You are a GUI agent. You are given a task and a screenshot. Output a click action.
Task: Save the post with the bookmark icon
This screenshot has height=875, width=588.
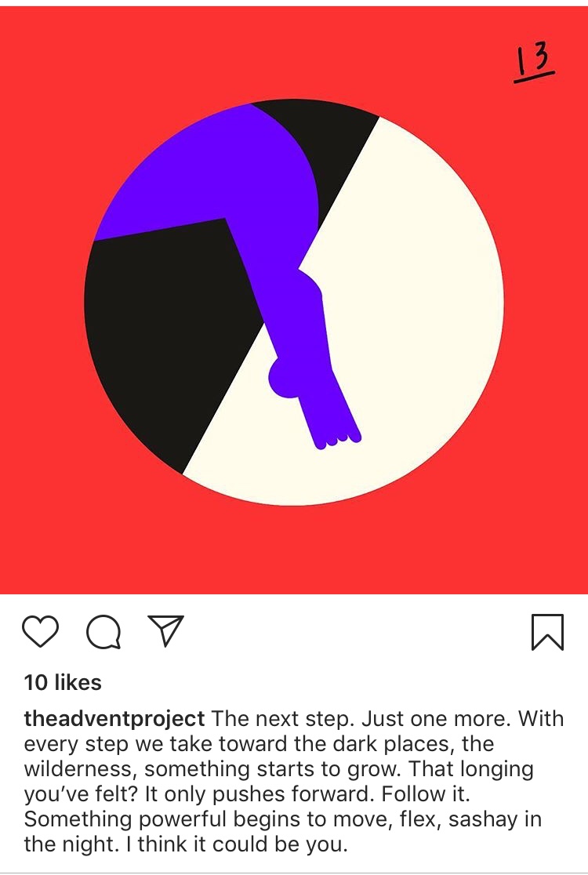547,632
